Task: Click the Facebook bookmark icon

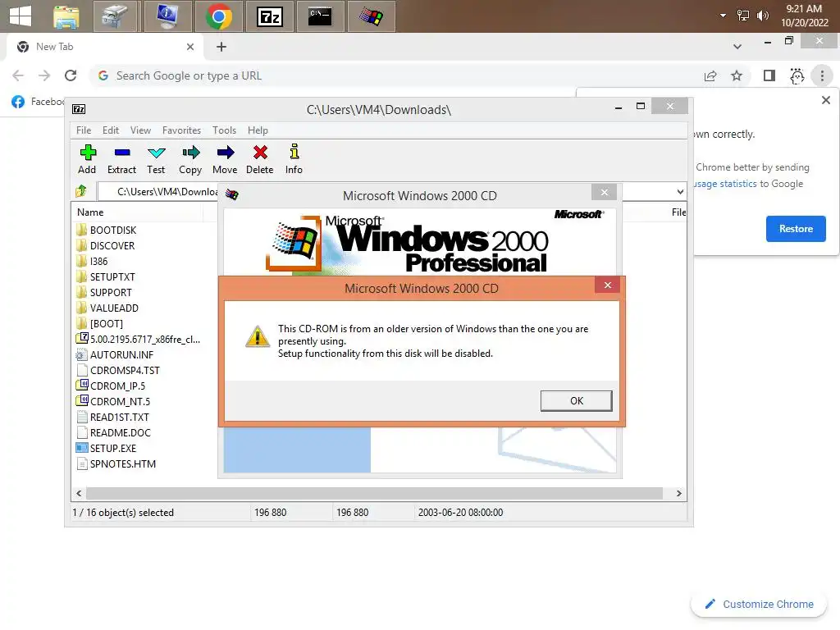Action: [18, 102]
